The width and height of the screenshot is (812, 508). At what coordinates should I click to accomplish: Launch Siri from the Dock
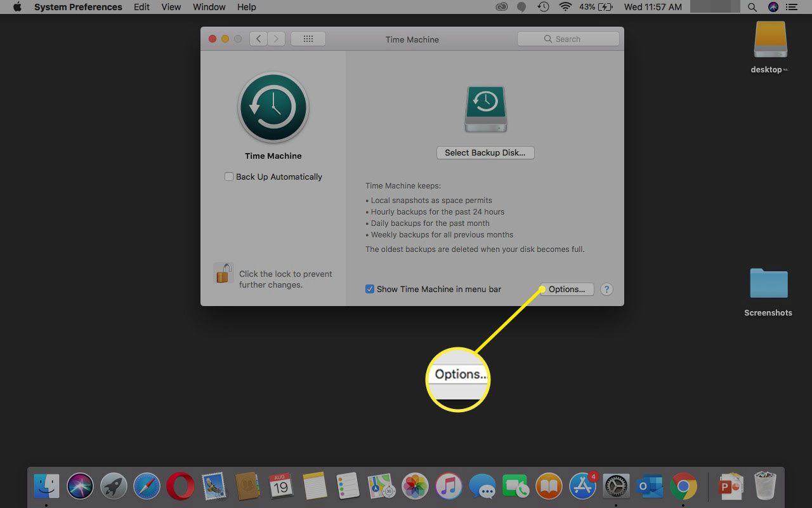81,486
